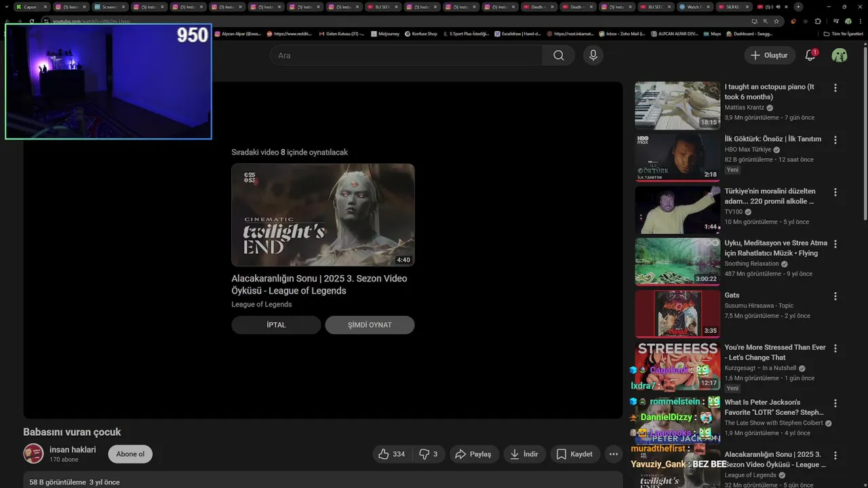The width and height of the screenshot is (868, 488).
Task: Download the video with İndir
Action: [524, 454]
